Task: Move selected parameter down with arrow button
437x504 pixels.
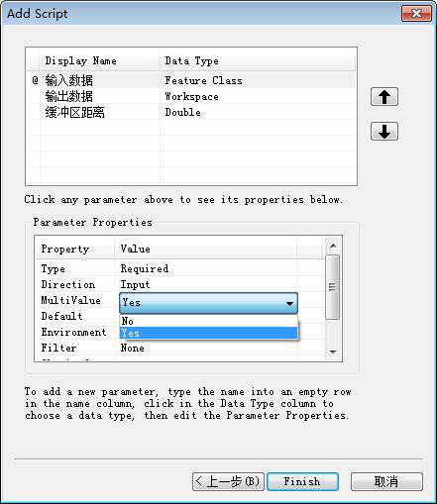Action: (x=384, y=132)
